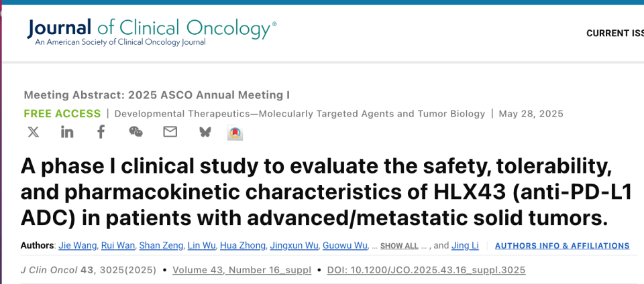View last author Jing Li
The image size is (644, 284).
click(x=466, y=246)
